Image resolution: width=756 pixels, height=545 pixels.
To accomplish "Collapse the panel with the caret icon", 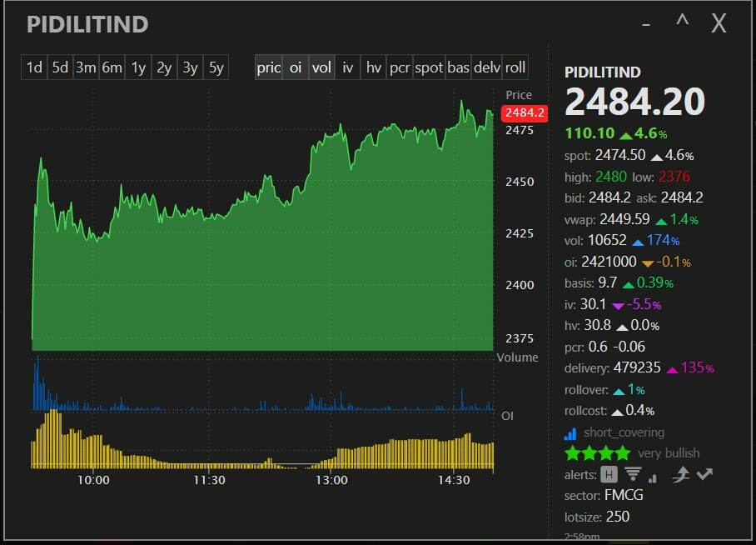I will (x=682, y=21).
